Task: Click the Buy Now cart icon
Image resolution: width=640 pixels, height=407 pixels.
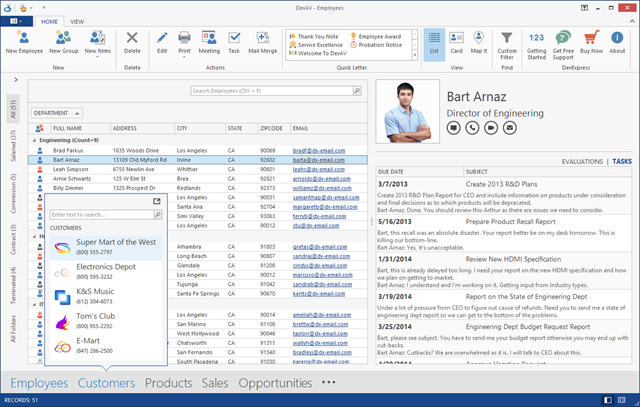Action: (x=591, y=38)
